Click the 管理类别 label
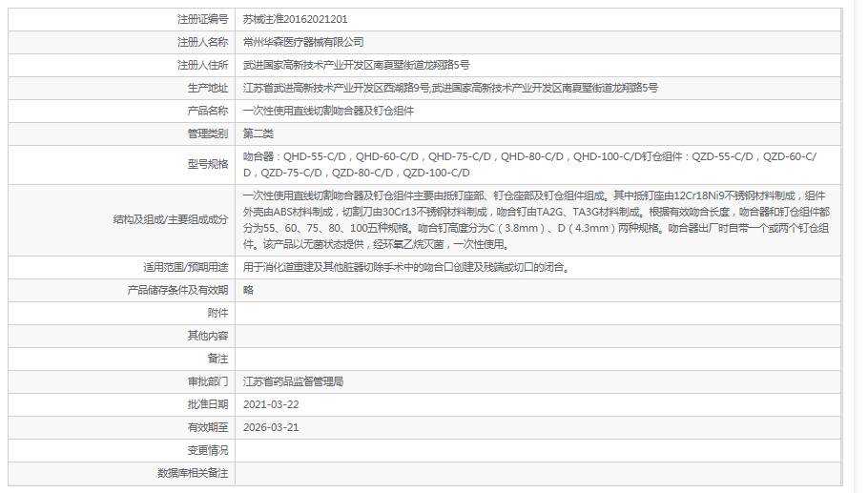The width and height of the screenshot is (868, 493). [208, 134]
